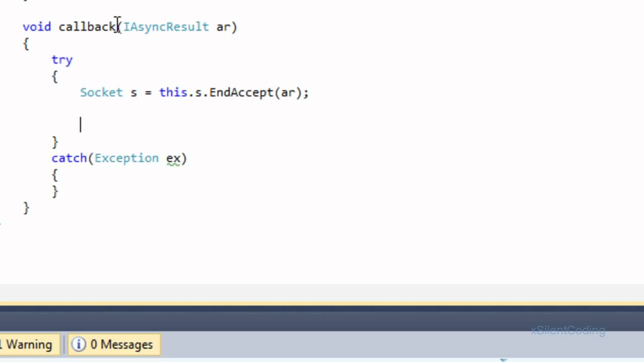Click the info icon beside 0 Messages
This screenshot has width=644, height=362.
(78, 344)
